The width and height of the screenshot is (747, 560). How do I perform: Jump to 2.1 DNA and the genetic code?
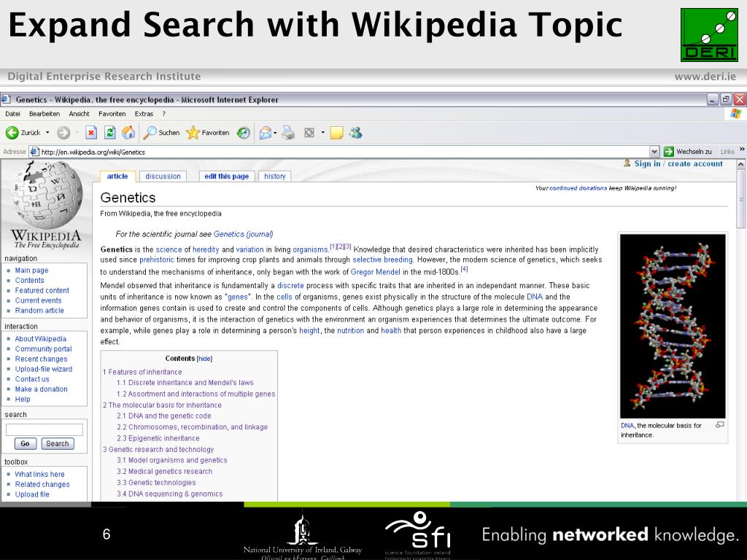coord(164,416)
